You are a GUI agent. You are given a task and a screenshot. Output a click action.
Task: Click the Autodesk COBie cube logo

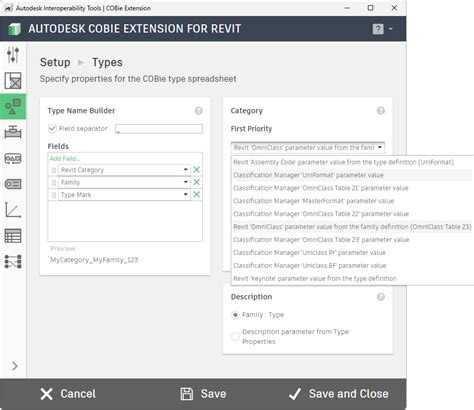click(x=14, y=29)
